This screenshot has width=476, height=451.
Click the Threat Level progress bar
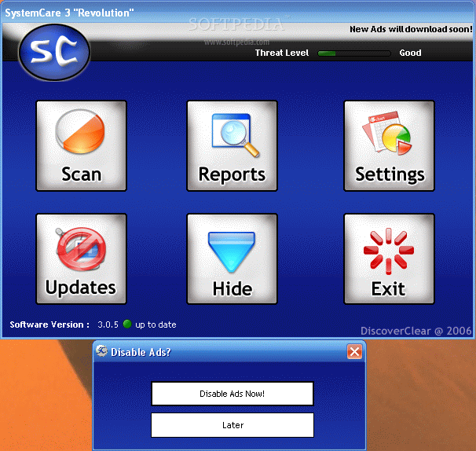tap(354, 53)
